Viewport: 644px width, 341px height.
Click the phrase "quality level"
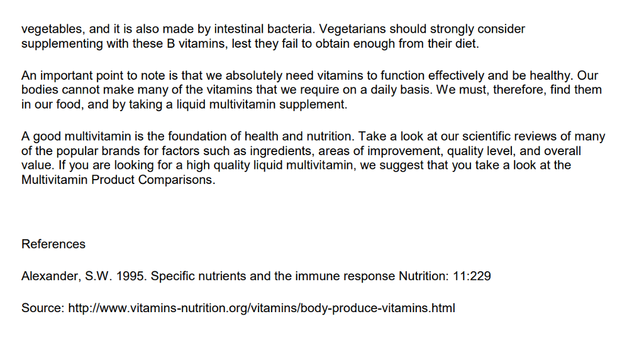(x=483, y=151)
